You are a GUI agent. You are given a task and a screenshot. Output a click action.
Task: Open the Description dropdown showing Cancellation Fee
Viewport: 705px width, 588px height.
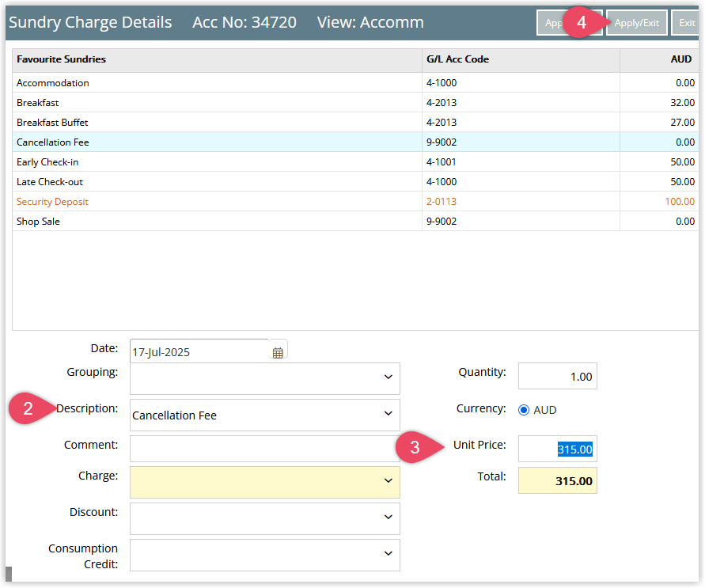pyautogui.click(x=265, y=415)
